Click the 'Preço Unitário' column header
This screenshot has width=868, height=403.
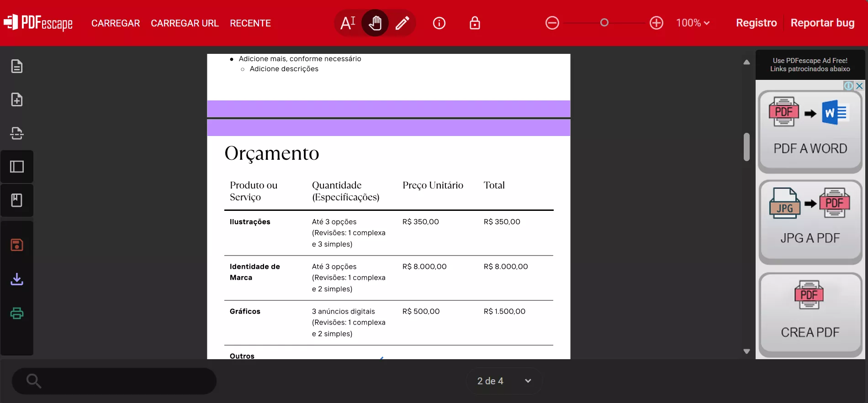(433, 185)
